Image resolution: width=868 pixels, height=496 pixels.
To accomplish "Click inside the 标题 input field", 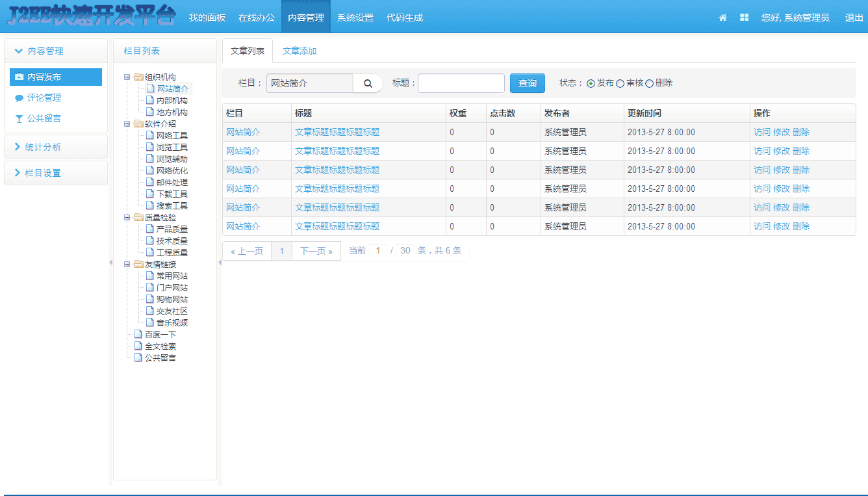I will pyautogui.click(x=461, y=83).
